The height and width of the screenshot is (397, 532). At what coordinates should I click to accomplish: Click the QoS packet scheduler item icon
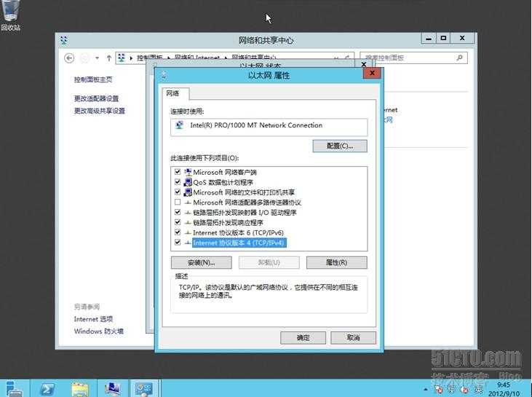coord(188,182)
